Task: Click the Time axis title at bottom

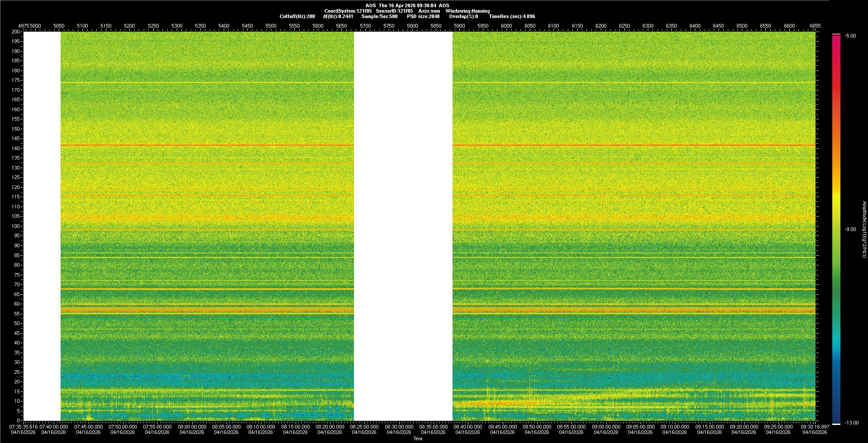Action: click(418, 438)
